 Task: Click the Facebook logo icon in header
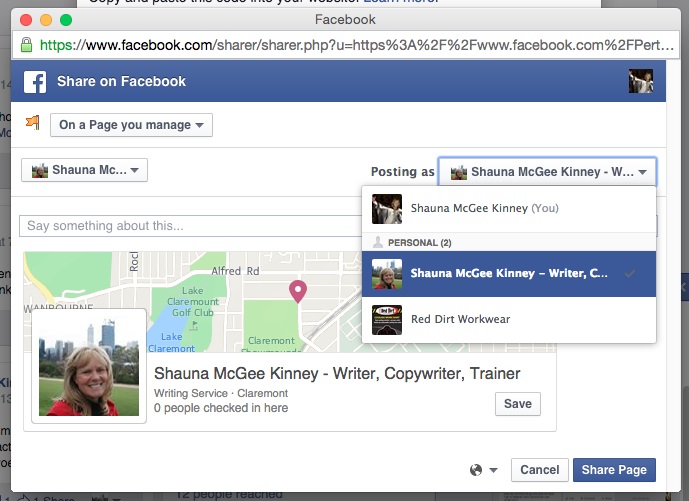pyautogui.click(x=35, y=82)
